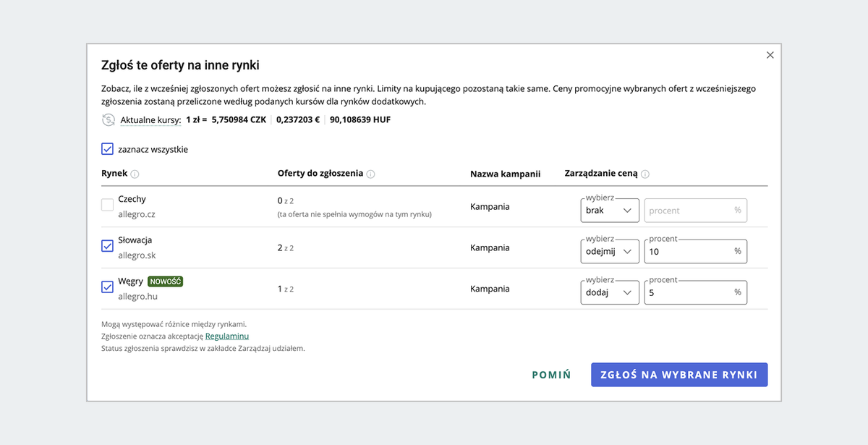Expand the dodaj dropdown for Węgry
868x445 pixels.
pos(609,292)
